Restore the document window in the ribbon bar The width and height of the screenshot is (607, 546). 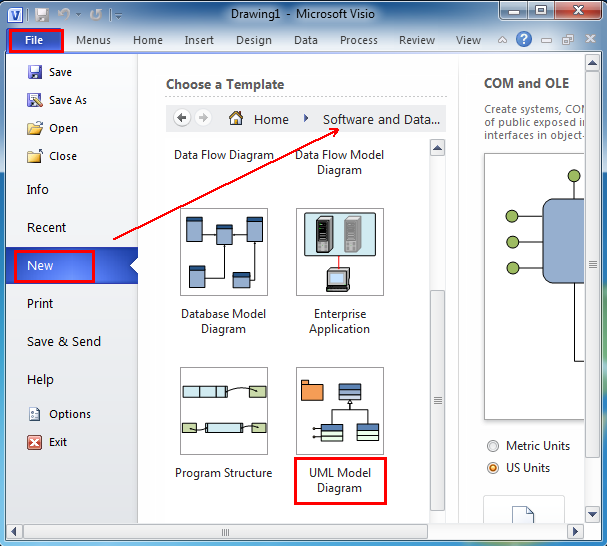click(x=568, y=39)
